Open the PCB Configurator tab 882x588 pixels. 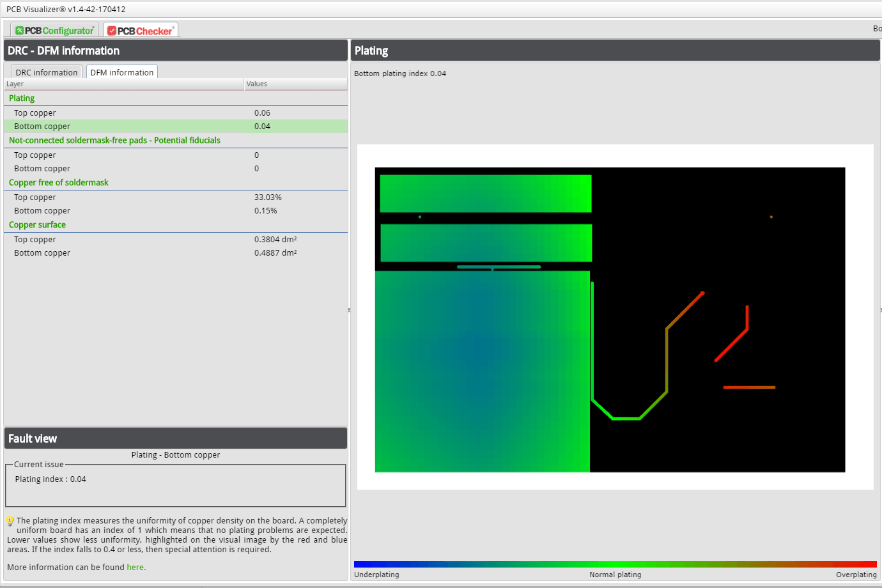click(x=55, y=31)
